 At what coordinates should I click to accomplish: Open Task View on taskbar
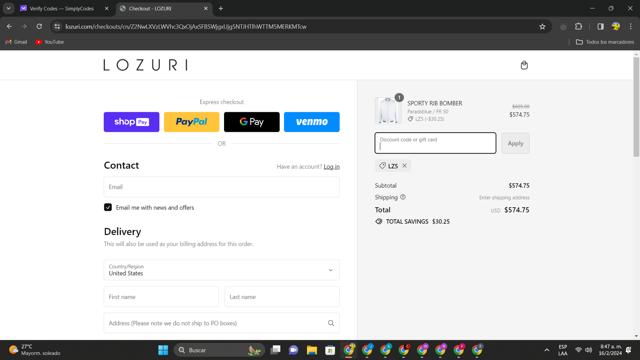tap(276, 350)
